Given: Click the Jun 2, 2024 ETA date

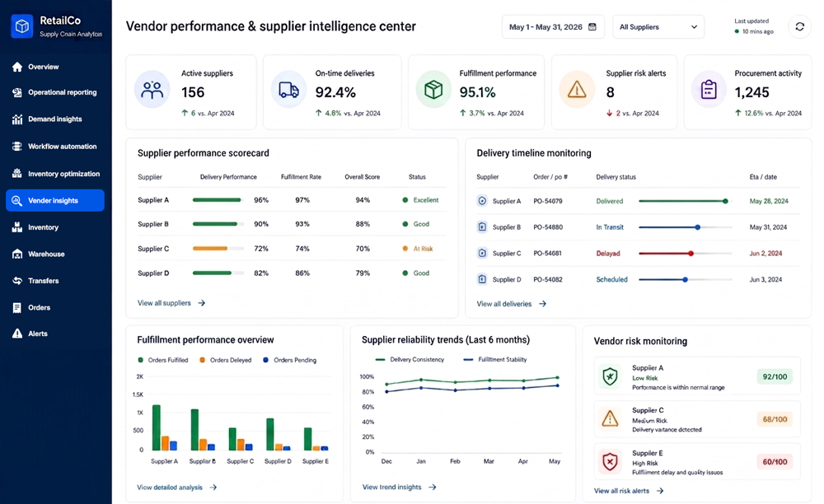Looking at the screenshot, I should pos(765,254).
